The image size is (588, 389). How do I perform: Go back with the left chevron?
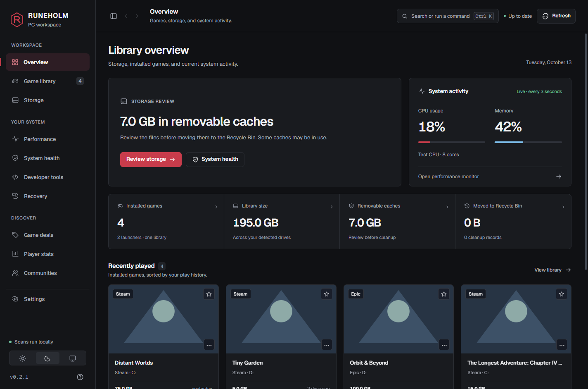click(x=126, y=16)
